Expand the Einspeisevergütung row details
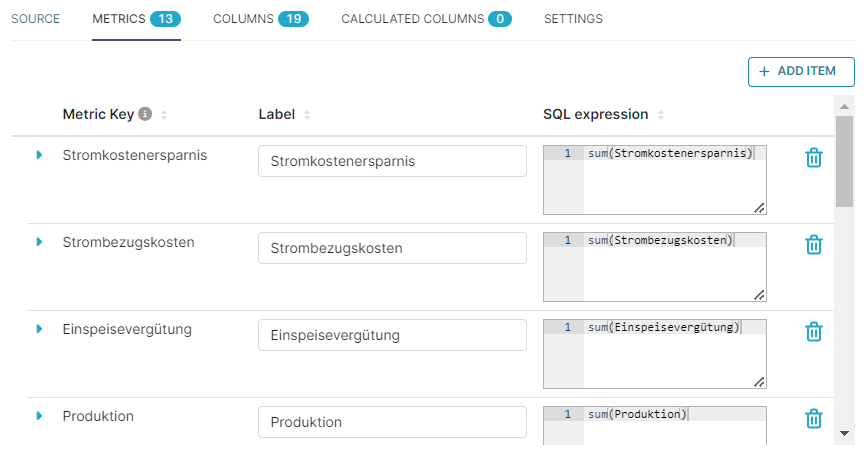Screen dimensions: 868x458 click(39, 329)
